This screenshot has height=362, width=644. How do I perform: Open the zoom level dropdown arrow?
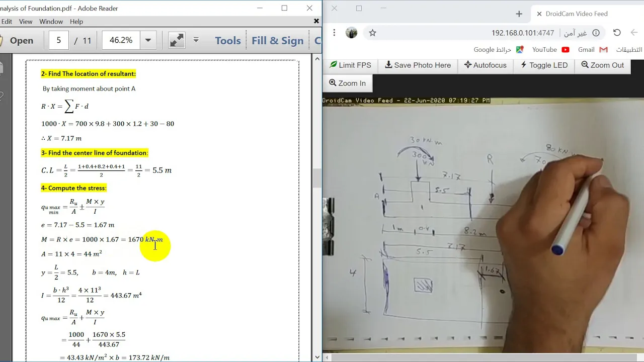(148, 40)
